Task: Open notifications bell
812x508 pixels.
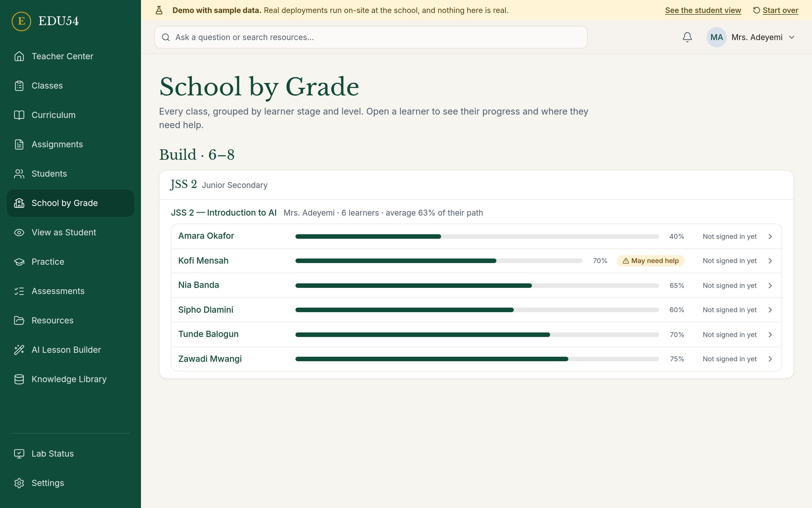Action: tap(687, 37)
